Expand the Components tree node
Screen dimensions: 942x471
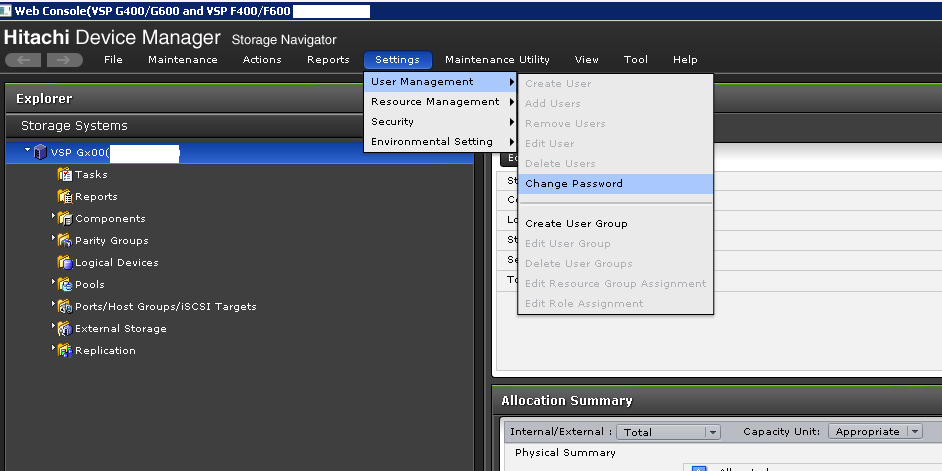[53, 216]
